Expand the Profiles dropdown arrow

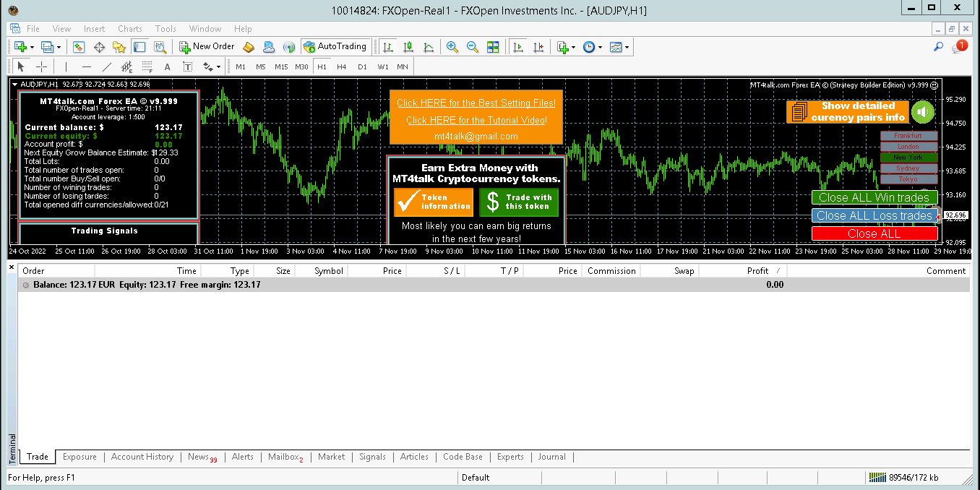[59, 47]
